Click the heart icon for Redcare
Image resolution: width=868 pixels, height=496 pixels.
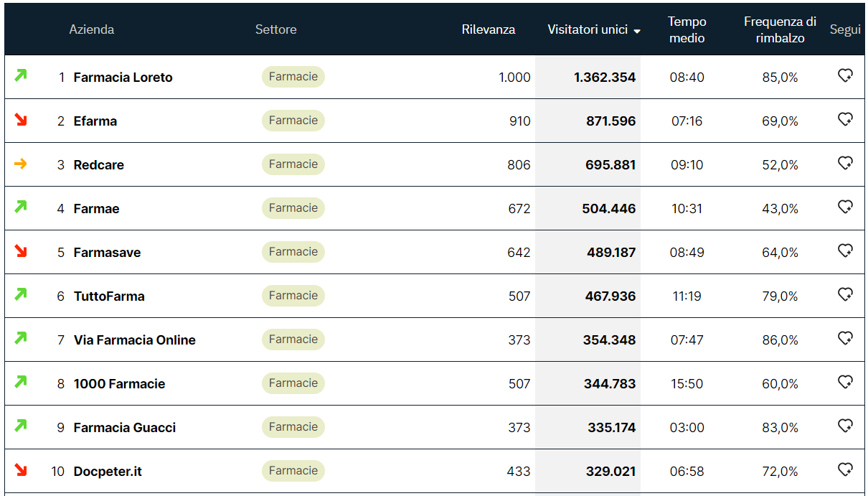click(x=845, y=163)
